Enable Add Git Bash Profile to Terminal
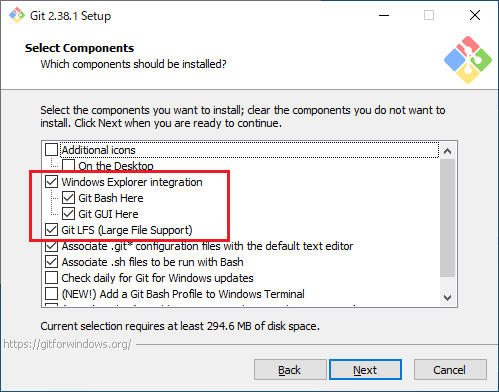 (x=51, y=294)
